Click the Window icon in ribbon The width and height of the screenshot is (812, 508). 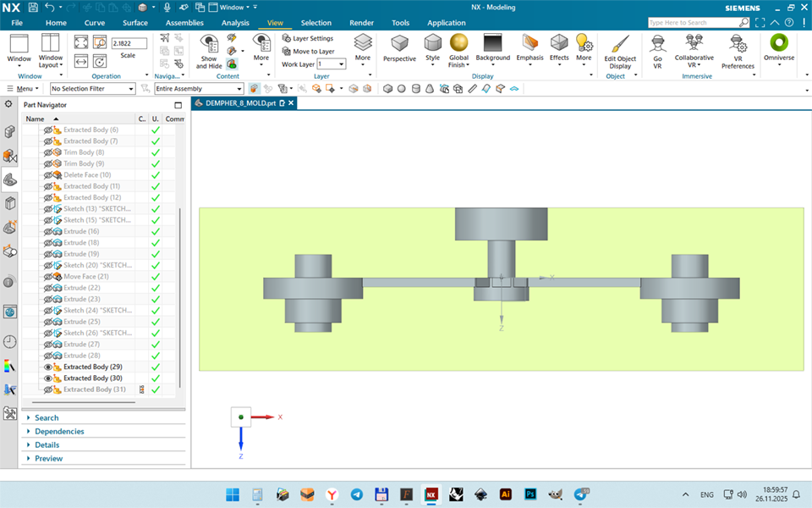click(x=19, y=43)
